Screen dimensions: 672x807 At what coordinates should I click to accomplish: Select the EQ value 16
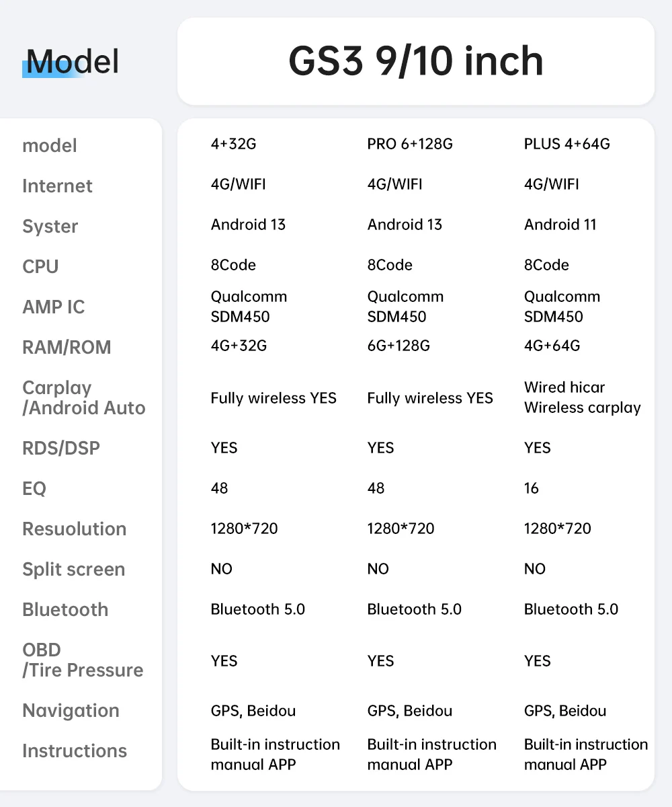pyautogui.click(x=532, y=488)
